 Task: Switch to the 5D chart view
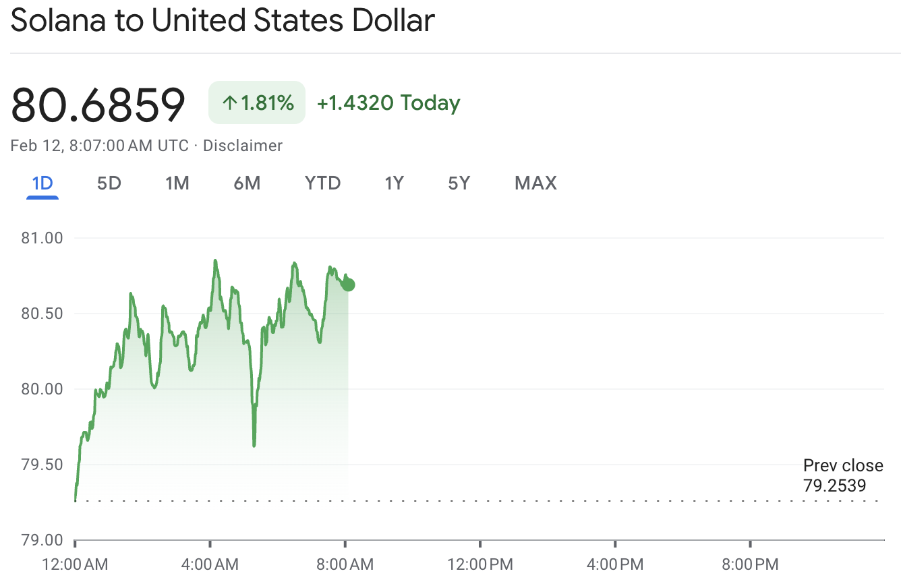[x=109, y=183]
